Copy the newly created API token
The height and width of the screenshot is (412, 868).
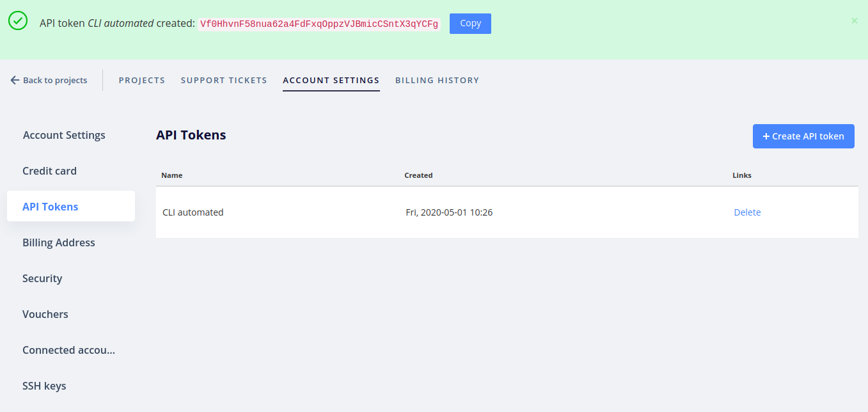coord(470,23)
